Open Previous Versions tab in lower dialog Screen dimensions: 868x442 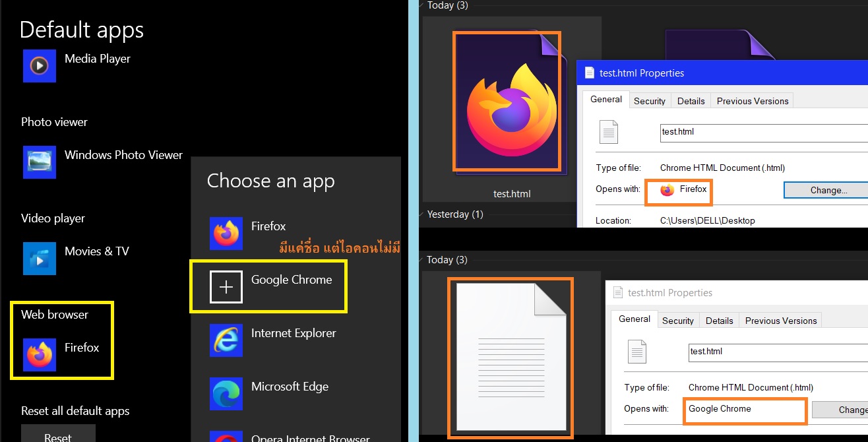tap(781, 321)
